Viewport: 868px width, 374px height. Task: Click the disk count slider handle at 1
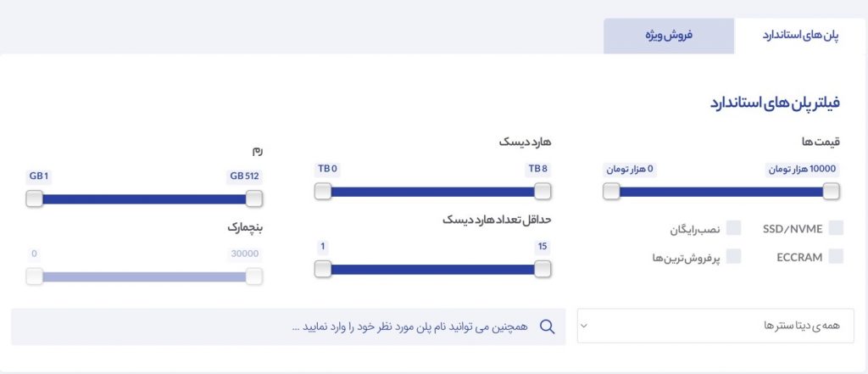tap(323, 270)
